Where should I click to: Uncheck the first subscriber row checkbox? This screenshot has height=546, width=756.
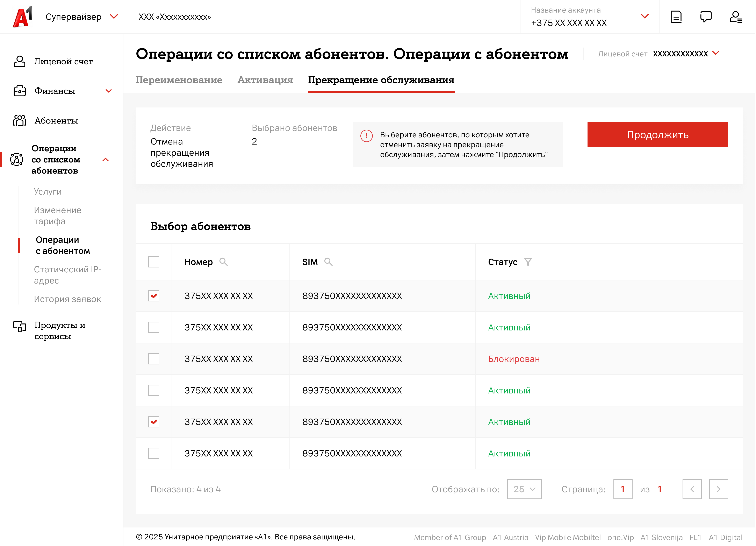click(x=154, y=296)
